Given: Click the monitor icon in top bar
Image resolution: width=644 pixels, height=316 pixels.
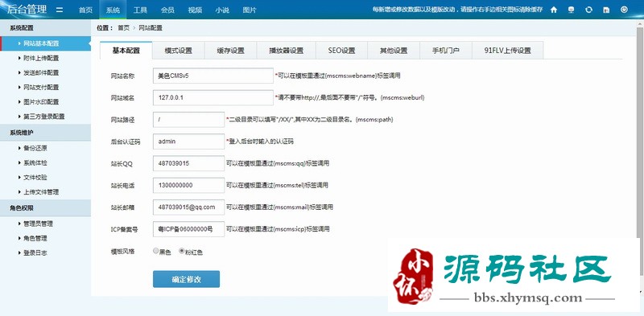Looking at the screenshot, I should tap(571, 10).
